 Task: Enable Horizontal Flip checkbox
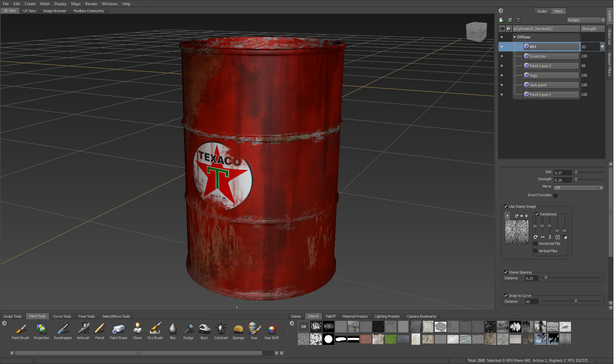(535, 244)
